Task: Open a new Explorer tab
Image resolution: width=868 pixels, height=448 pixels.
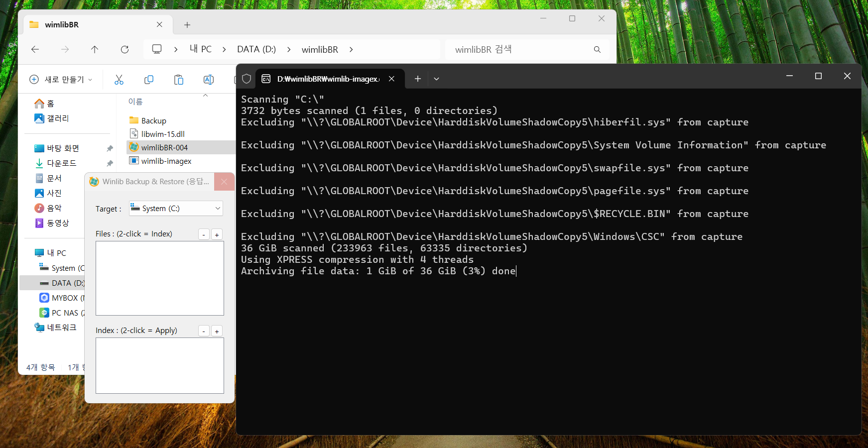Action: (x=187, y=25)
